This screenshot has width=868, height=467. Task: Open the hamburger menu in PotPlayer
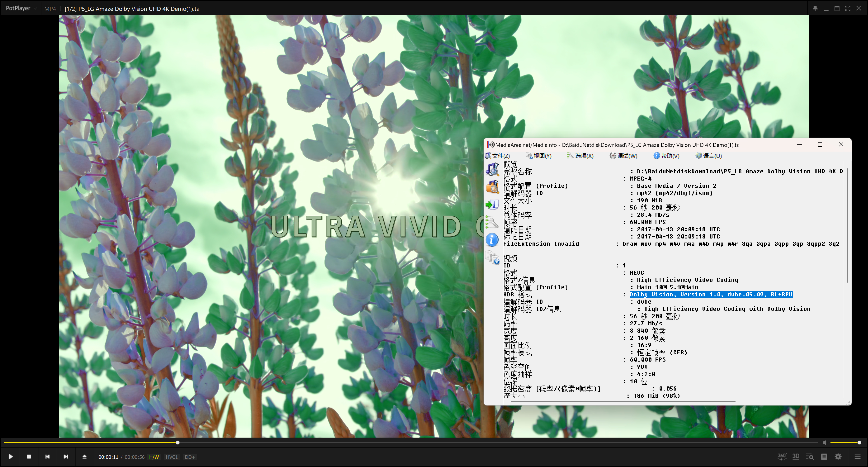point(858,457)
